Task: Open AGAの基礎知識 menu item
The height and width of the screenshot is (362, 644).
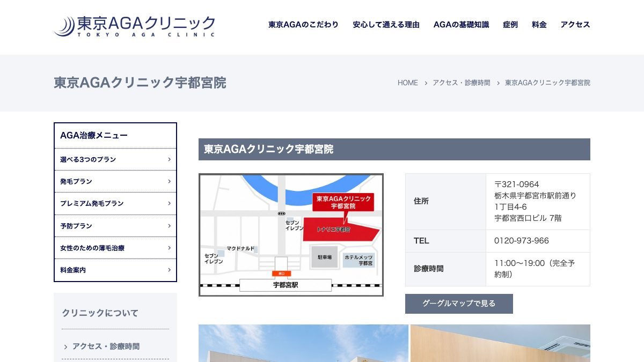Action: pyautogui.click(x=461, y=25)
